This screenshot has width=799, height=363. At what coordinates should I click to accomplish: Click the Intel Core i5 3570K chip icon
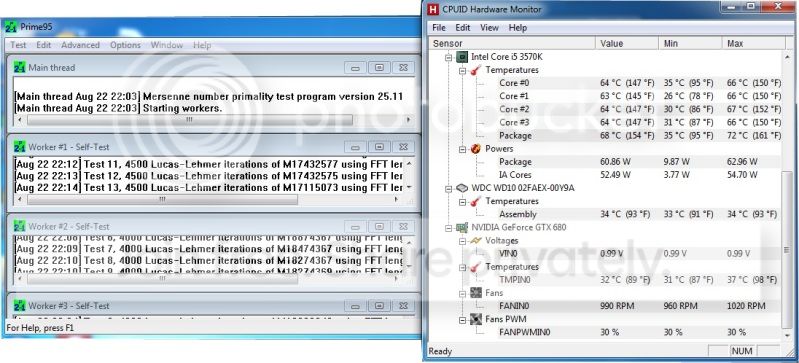click(x=462, y=57)
